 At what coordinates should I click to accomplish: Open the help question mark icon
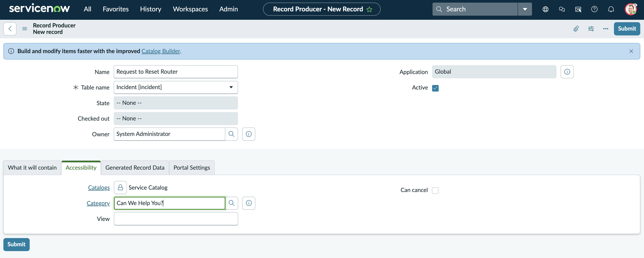click(x=594, y=9)
